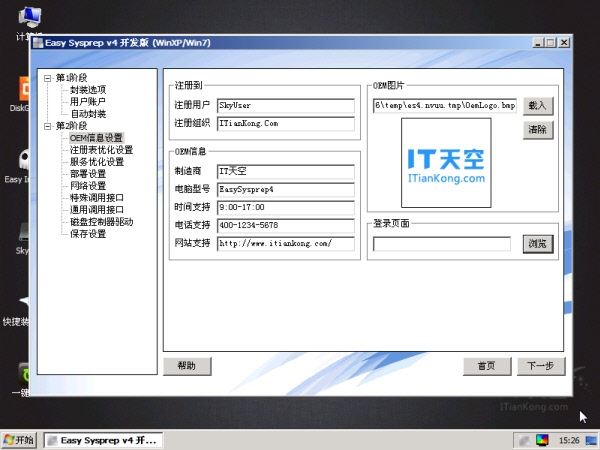Open 服务优化设置 page
The height and width of the screenshot is (450, 600).
97,162
